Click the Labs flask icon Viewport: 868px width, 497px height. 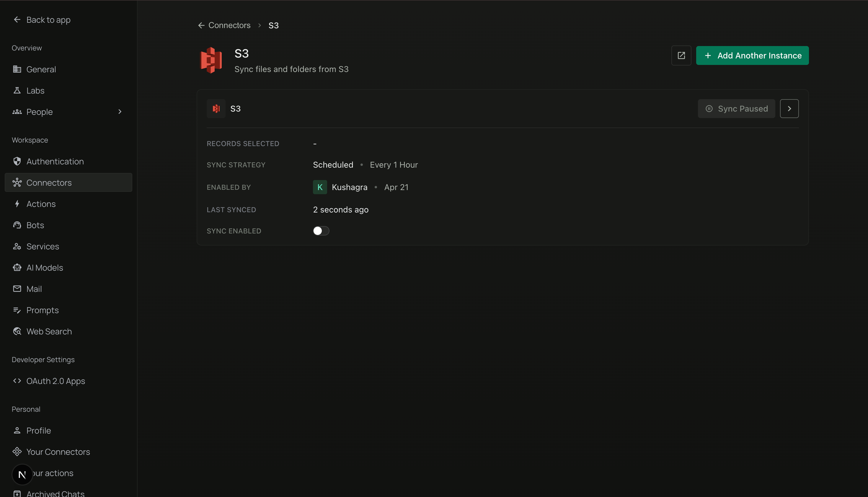point(17,90)
